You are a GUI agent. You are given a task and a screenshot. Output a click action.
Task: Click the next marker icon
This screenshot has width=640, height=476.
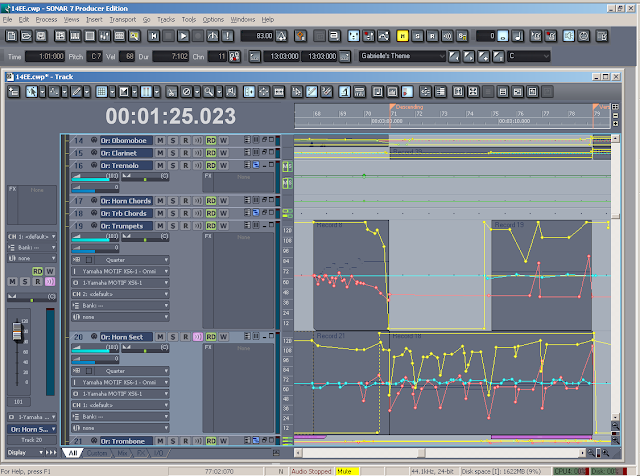point(469,56)
